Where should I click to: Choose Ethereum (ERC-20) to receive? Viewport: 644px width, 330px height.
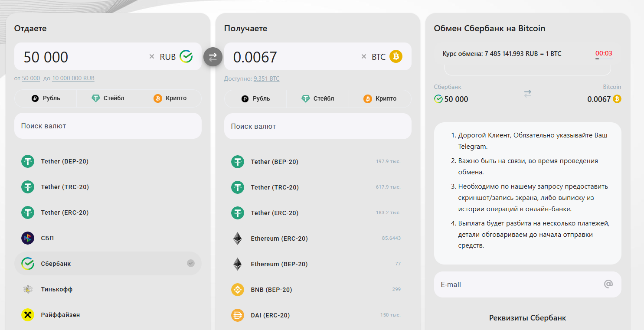[x=280, y=238]
